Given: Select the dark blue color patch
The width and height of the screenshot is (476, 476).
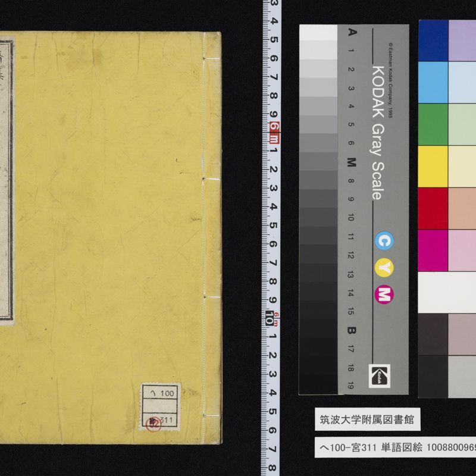Looking at the screenshot, I should pyautogui.click(x=433, y=40).
